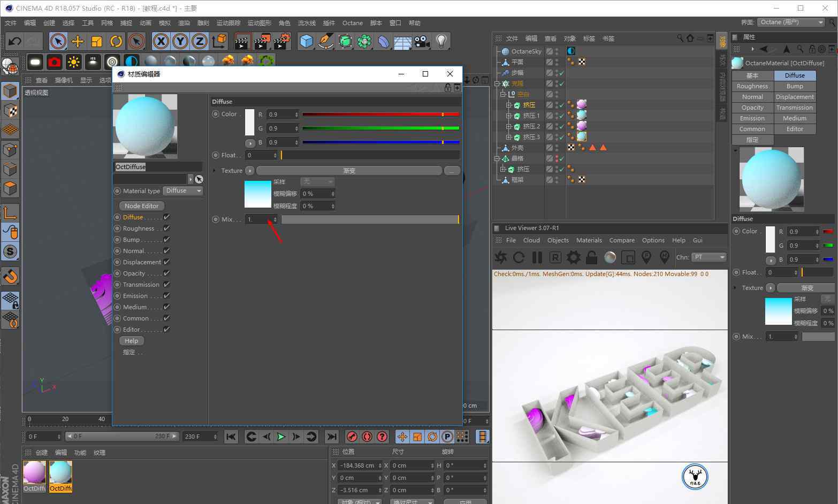
Task: Click the Cube primitive icon
Action: [306, 41]
